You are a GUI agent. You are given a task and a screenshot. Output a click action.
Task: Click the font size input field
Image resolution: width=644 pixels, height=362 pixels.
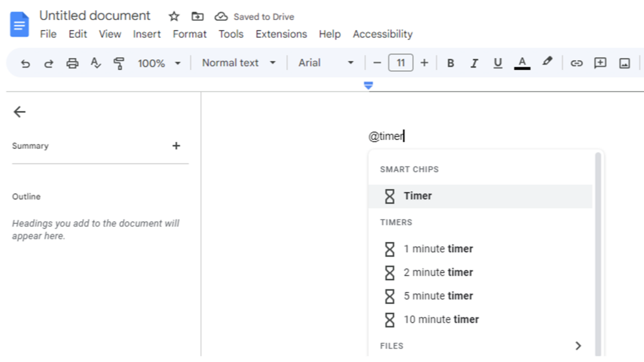pos(400,63)
